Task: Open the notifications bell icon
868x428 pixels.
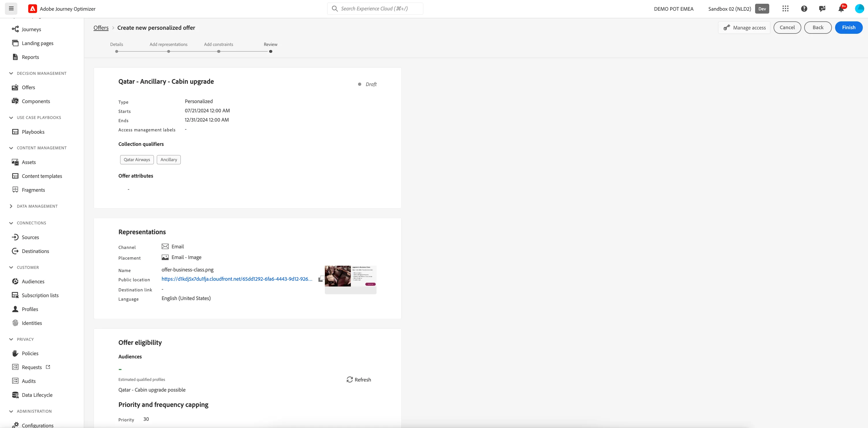Action: tap(841, 9)
